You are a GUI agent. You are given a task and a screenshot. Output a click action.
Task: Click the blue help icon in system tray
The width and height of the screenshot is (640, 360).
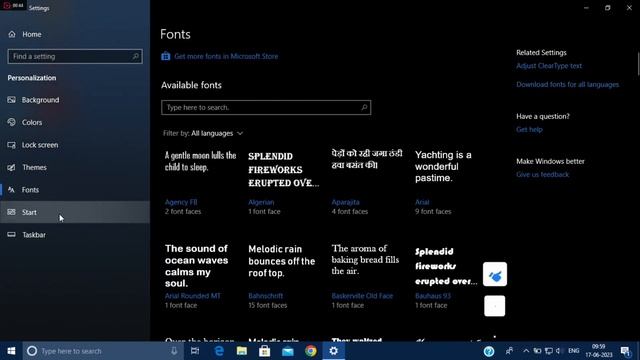pyautogui.click(x=489, y=351)
